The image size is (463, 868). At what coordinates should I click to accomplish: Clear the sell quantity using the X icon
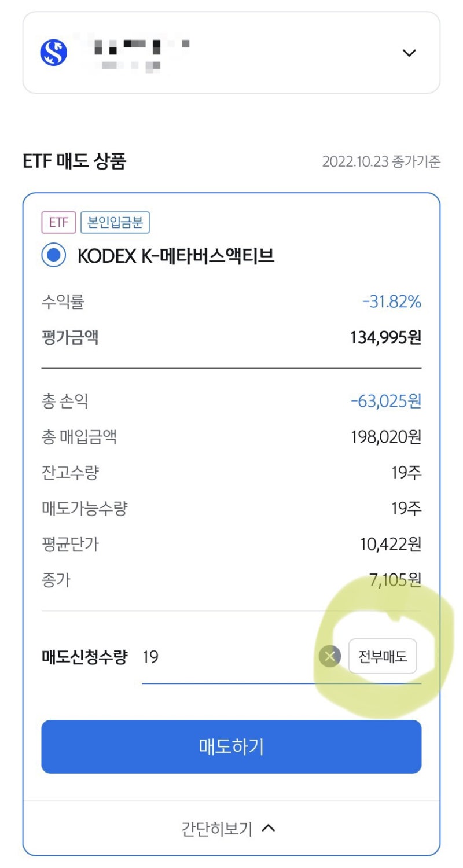(330, 656)
